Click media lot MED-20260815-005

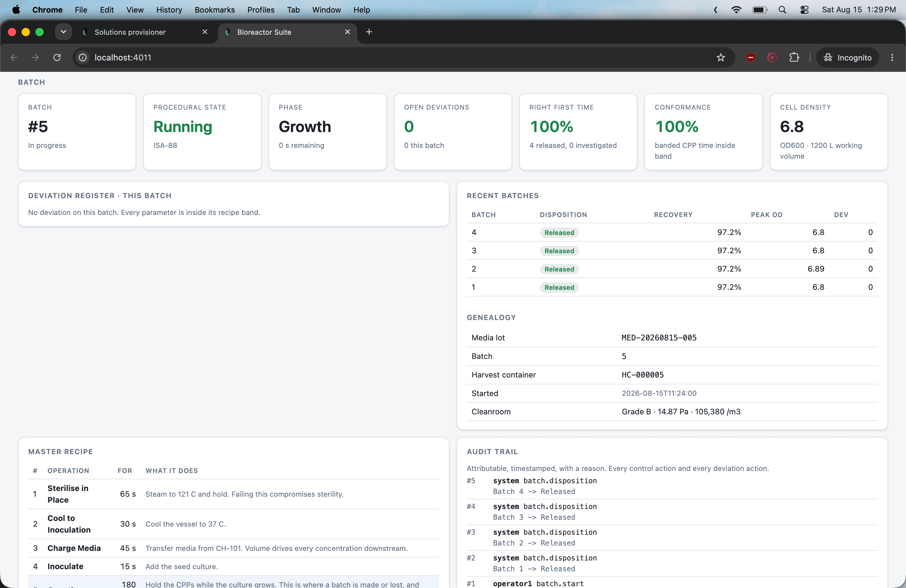[659, 337]
